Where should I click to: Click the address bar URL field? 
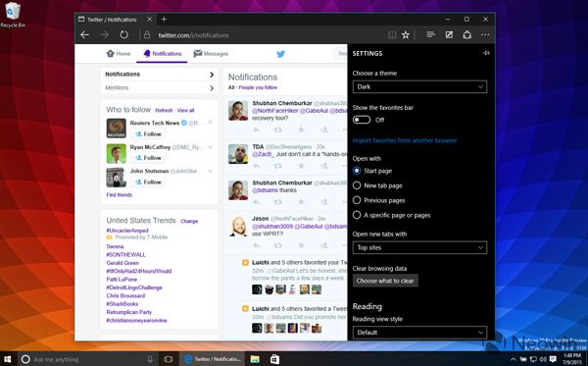pyautogui.click(x=193, y=35)
